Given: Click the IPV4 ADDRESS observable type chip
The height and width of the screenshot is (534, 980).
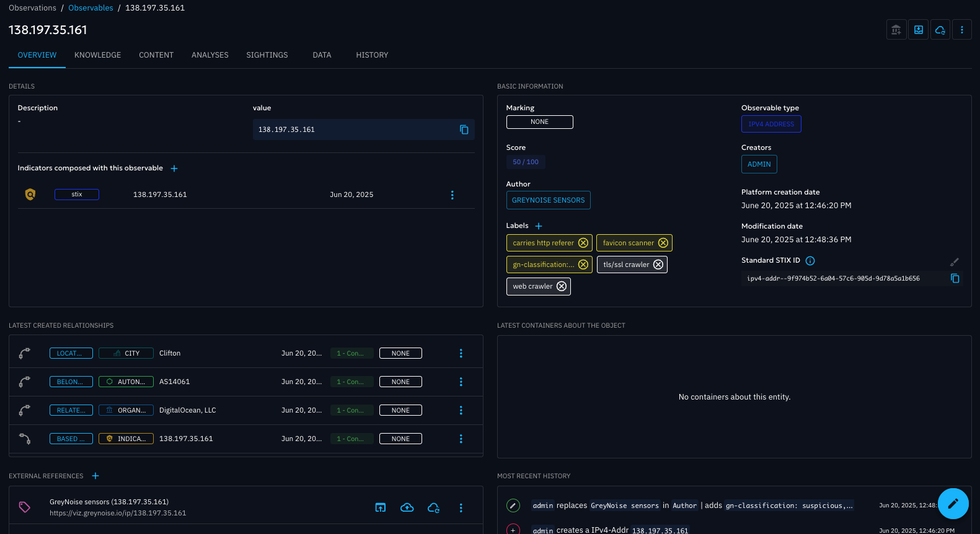Looking at the screenshot, I should (x=771, y=124).
